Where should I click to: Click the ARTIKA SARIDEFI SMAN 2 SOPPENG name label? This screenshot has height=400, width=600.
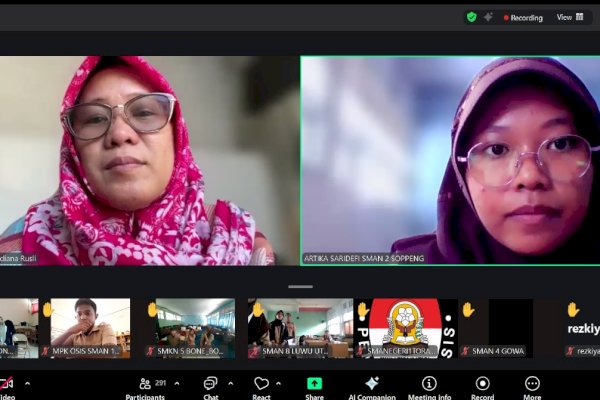[364, 258]
